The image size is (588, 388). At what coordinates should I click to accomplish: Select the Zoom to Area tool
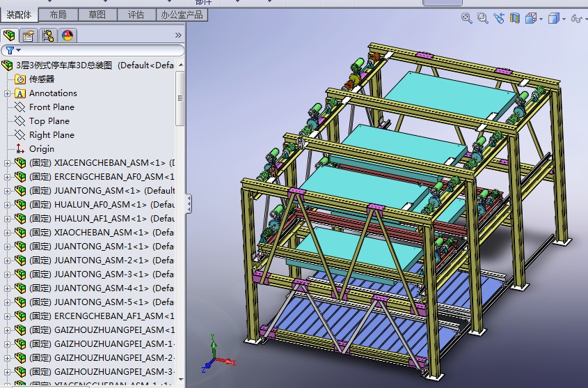[483, 18]
